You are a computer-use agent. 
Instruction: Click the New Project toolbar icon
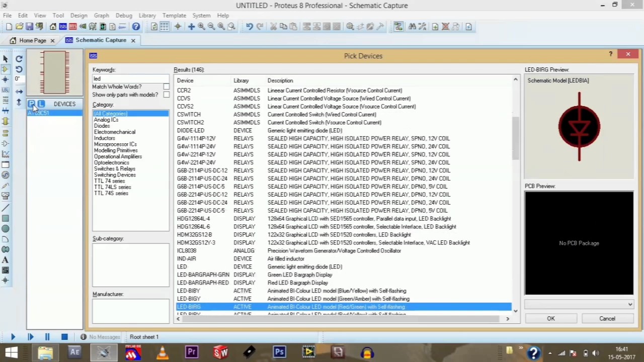(x=9, y=27)
